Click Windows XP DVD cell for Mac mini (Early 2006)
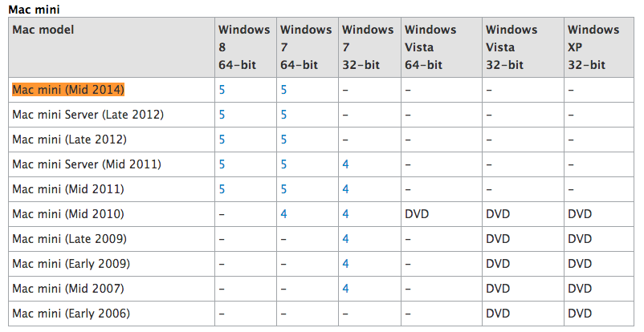Screen dimensions: 644x332 (x=580, y=314)
